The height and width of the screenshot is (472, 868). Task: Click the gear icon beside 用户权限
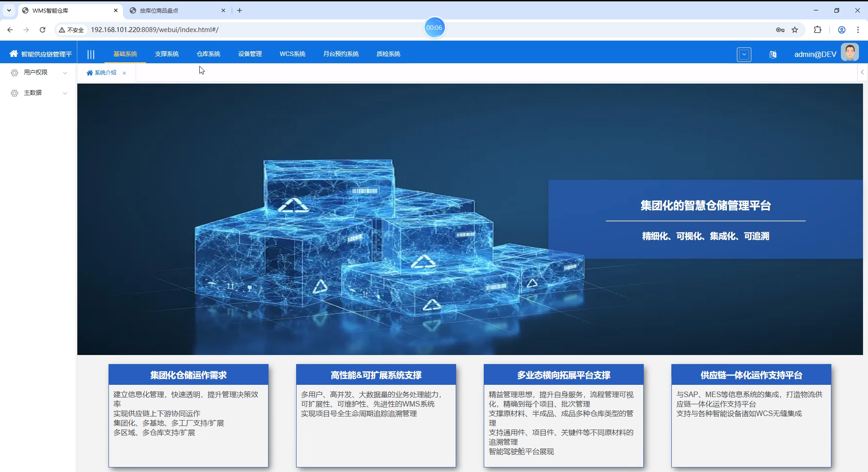click(x=14, y=72)
